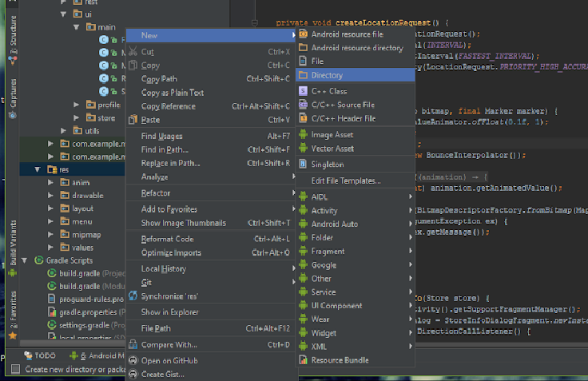This screenshot has width=588, height=381.
Task: Click the File document icon in submenu
Action: [x=303, y=61]
